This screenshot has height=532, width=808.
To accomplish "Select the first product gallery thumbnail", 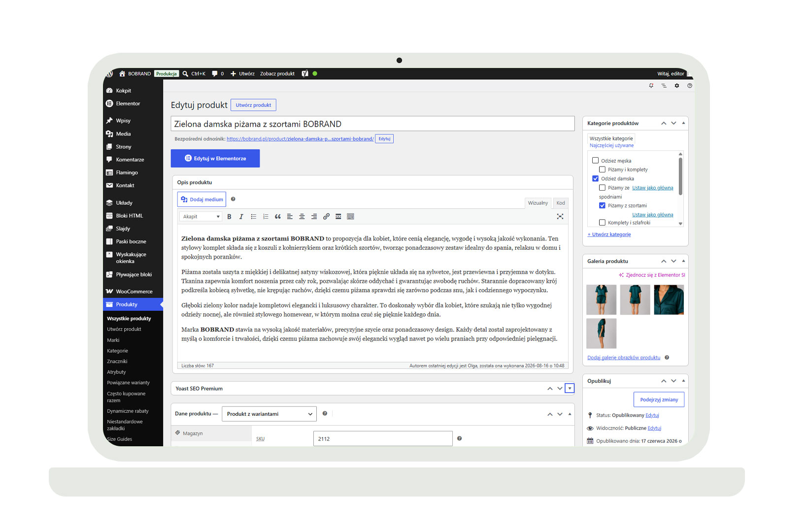I will [x=602, y=299].
